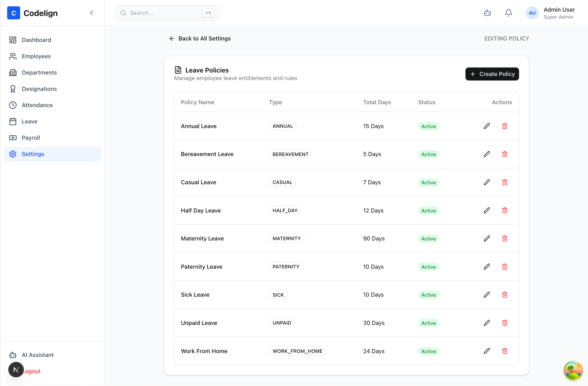The width and height of the screenshot is (588, 386).
Task: Open Attendance from sidebar
Action: (x=37, y=105)
